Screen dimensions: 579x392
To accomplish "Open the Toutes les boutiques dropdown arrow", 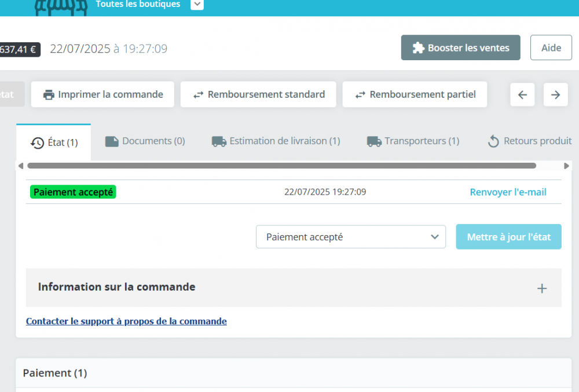I will (197, 5).
